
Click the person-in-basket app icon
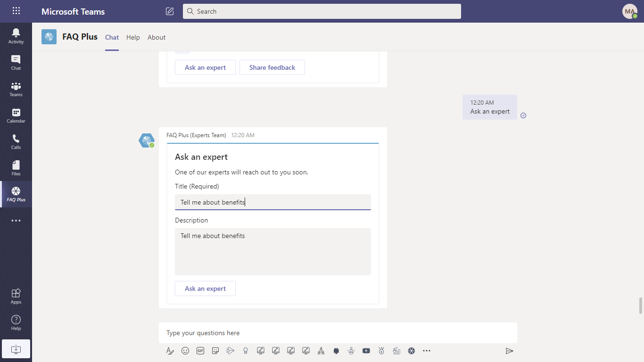[351, 351]
